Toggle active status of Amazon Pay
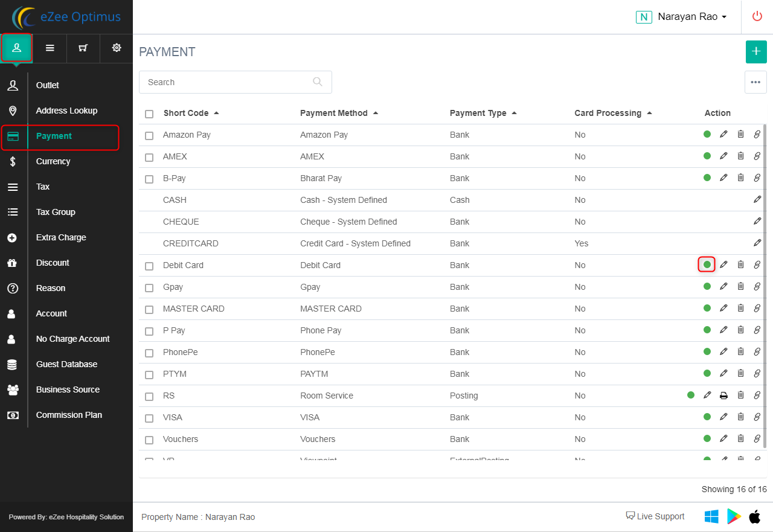 (707, 135)
